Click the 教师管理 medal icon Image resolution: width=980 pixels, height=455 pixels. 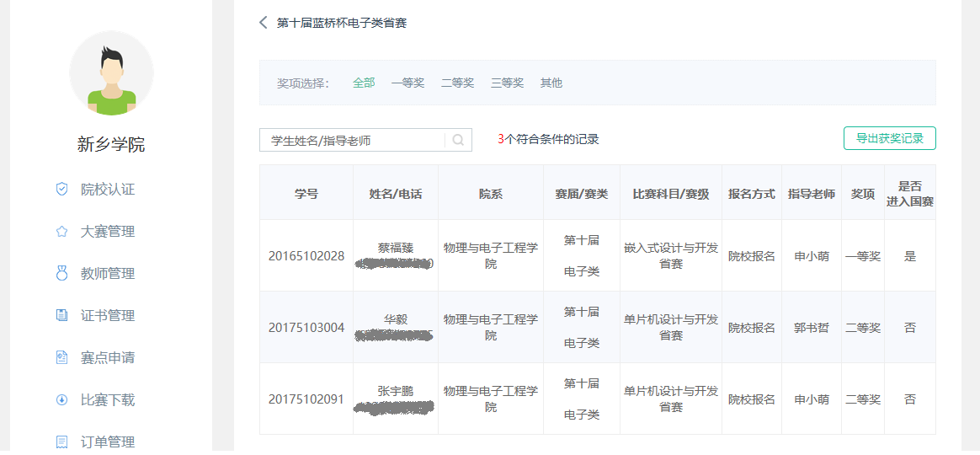61,274
